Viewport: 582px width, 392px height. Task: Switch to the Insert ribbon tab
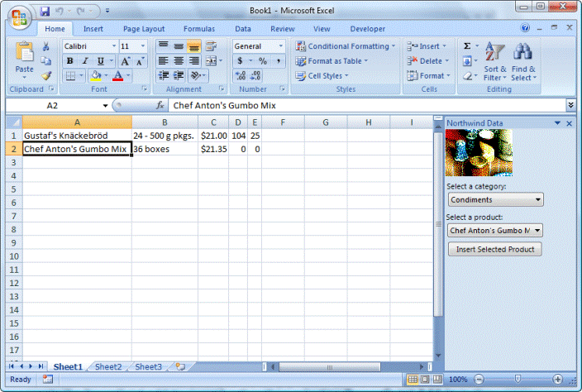[x=93, y=29]
